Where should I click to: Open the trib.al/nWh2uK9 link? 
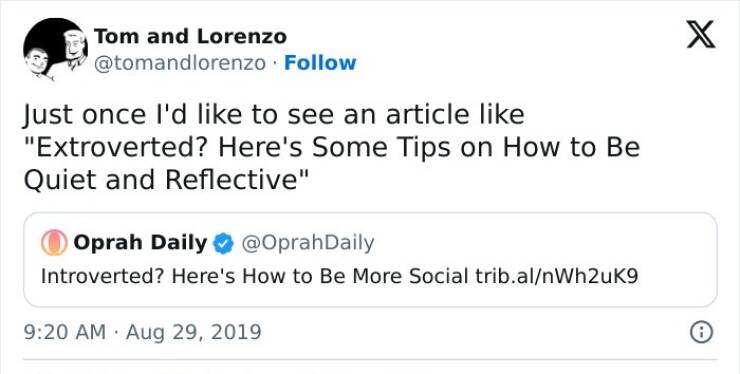click(556, 276)
